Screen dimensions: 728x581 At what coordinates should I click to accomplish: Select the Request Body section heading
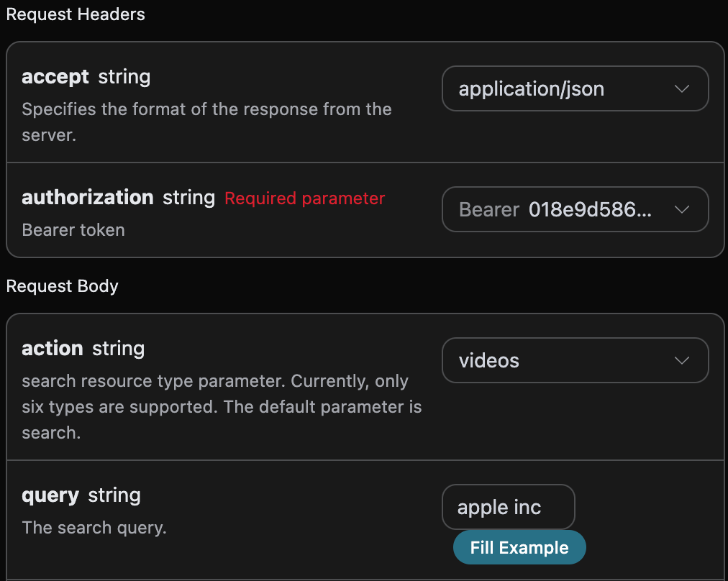pos(63,286)
